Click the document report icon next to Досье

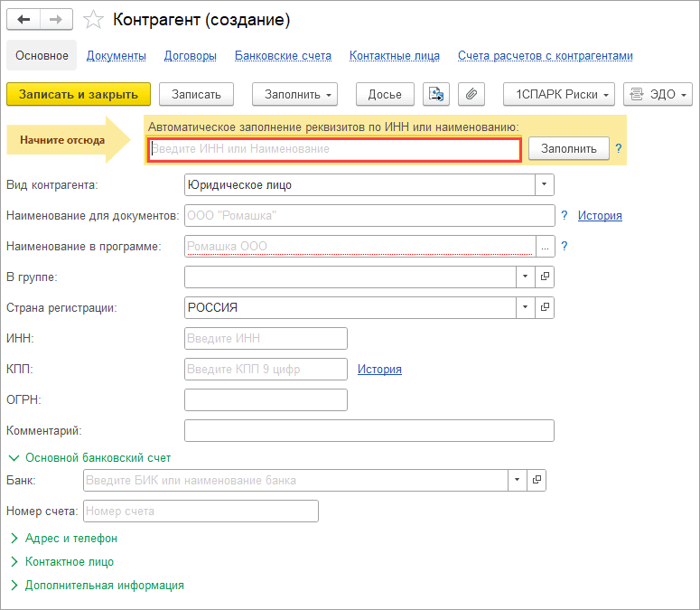(x=436, y=94)
